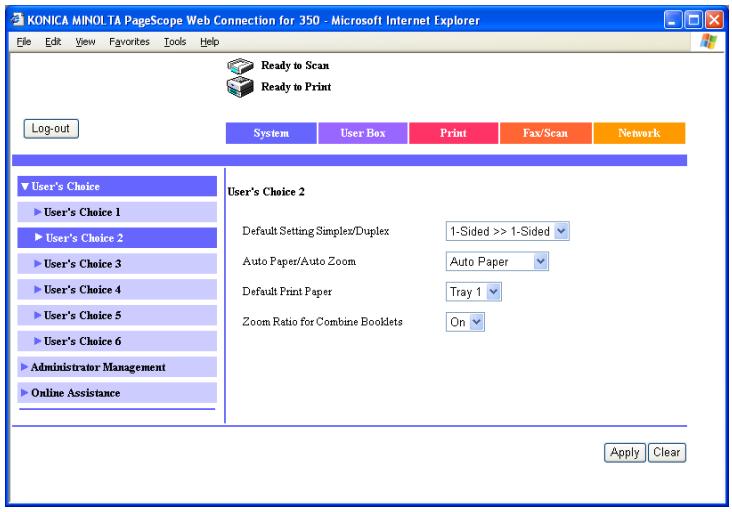Click the Log-out button

click(x=51, y=128)
